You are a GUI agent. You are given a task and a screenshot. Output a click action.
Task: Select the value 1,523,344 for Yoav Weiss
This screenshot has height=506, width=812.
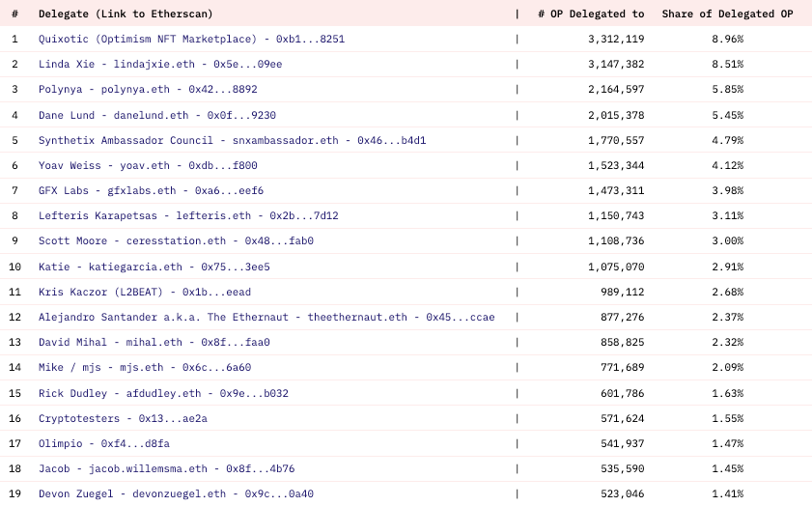click(x=616, y=166)
